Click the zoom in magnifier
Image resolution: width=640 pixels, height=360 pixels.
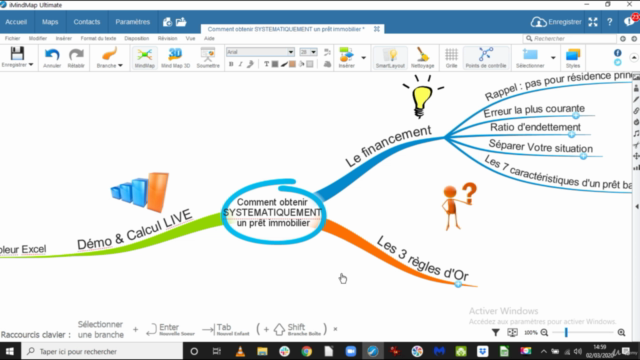pyautogui.click(x=621, y=333)
